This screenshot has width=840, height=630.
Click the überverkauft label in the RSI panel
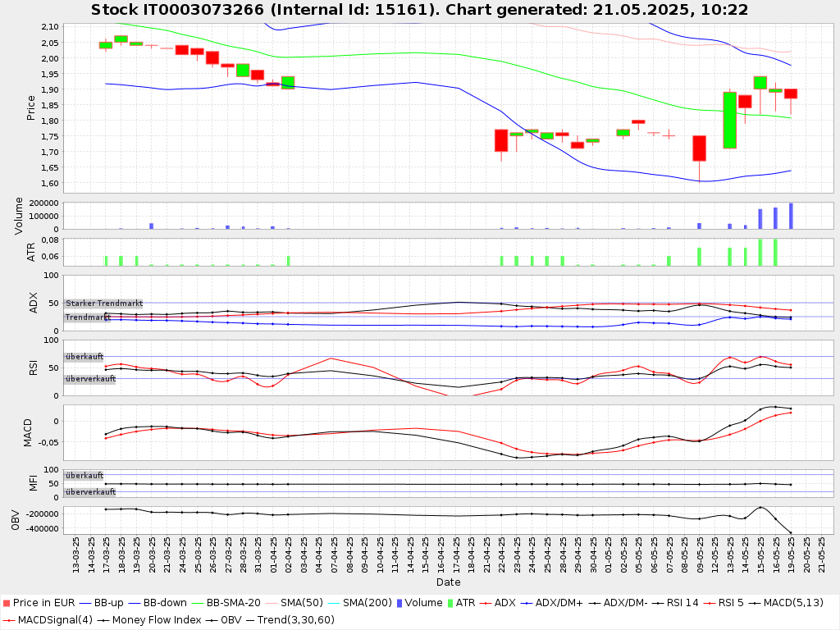90,379
